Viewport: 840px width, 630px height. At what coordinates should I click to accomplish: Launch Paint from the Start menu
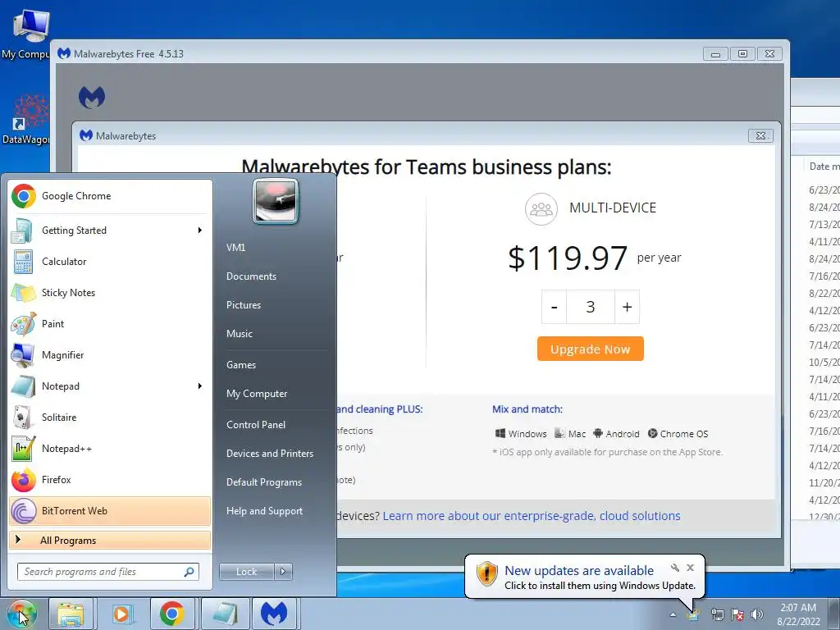[x=110, y=323]
